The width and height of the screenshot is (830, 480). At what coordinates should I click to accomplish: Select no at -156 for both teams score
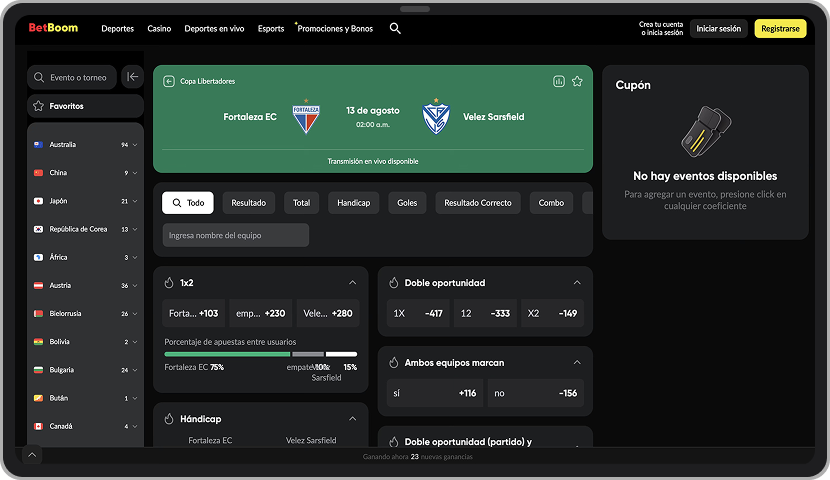click(536, 393)
